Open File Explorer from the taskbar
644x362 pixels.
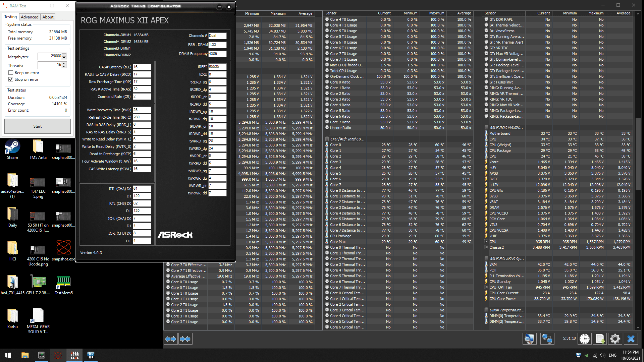pyautogui.click(x=25, y=355)
